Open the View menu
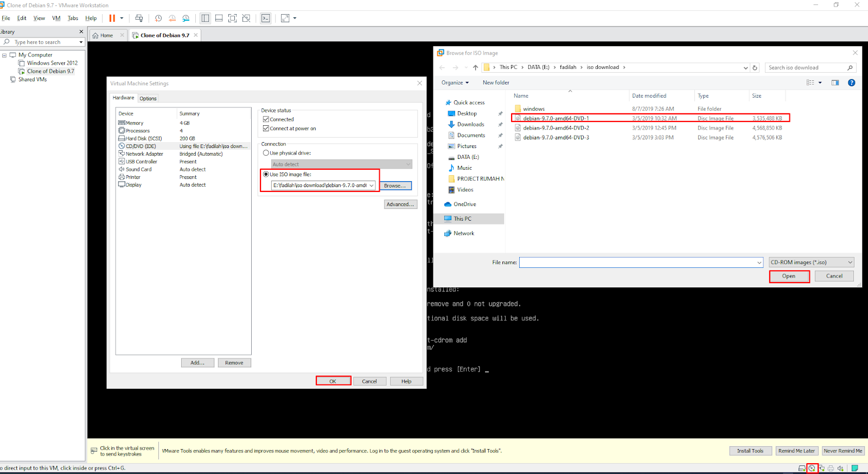The image size is (868, 474). [39, 18]
